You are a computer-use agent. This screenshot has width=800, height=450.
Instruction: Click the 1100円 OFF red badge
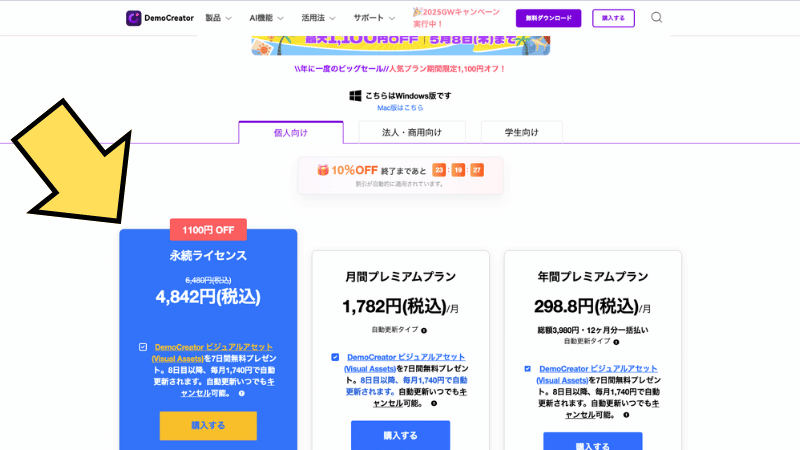(x=208, y=230)
